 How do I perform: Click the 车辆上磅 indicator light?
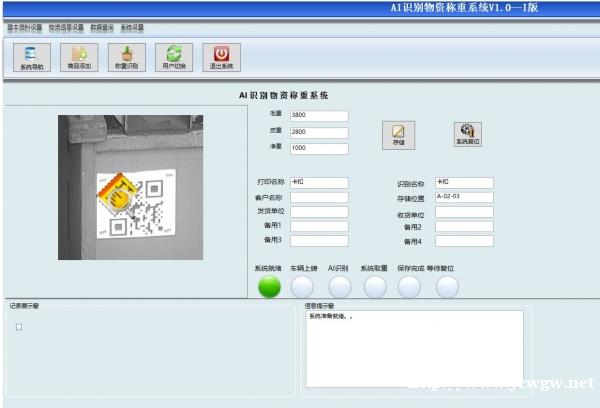point(303,287)
